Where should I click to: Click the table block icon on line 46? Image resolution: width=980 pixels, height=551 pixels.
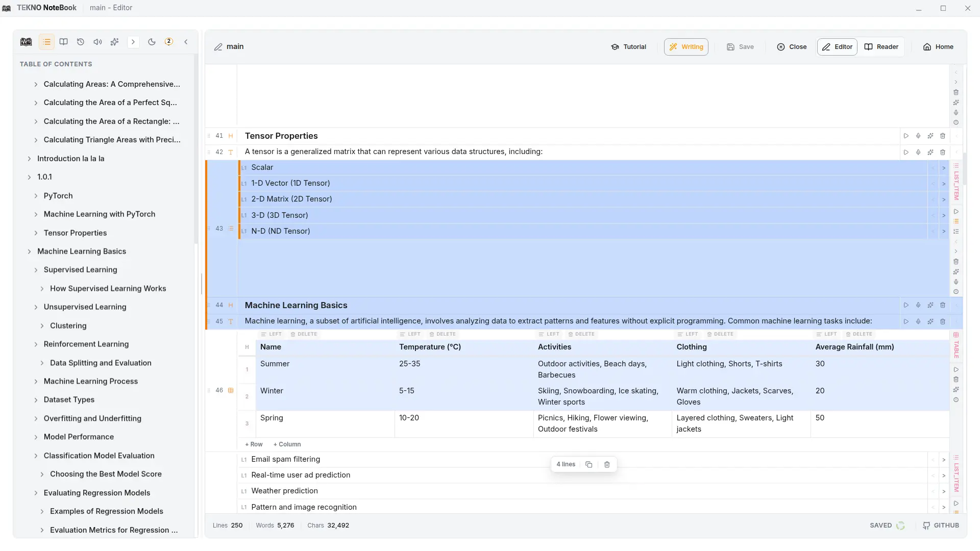[231, 390]
